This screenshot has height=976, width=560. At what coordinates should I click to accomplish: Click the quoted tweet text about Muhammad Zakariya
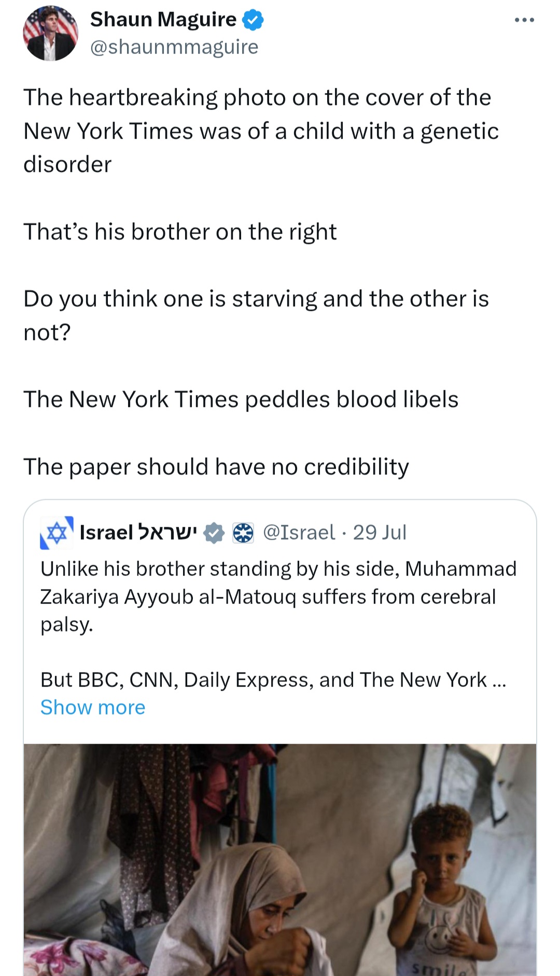click(x=279, y=597)
